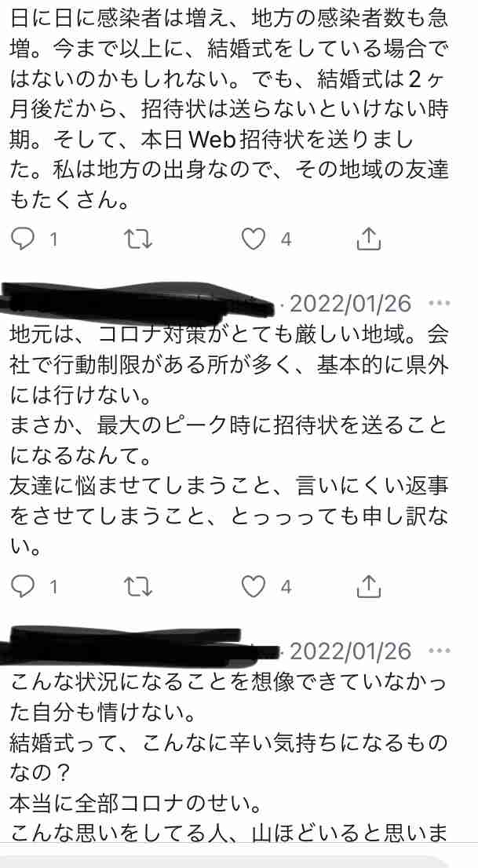This screenshot has height=868, width=478.
Task: Retweet the first tweet about 結婚式
Action: (137, 239)
